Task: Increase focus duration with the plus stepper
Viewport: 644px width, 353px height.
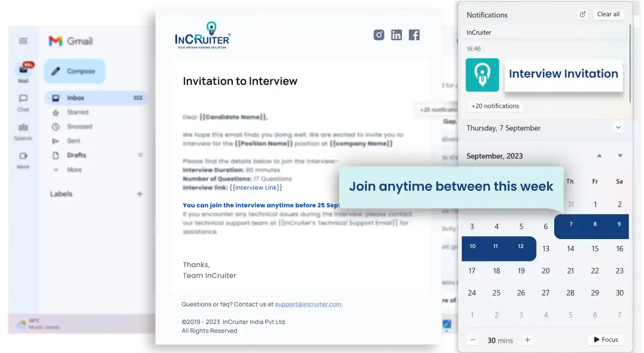Action: [528, 340]
